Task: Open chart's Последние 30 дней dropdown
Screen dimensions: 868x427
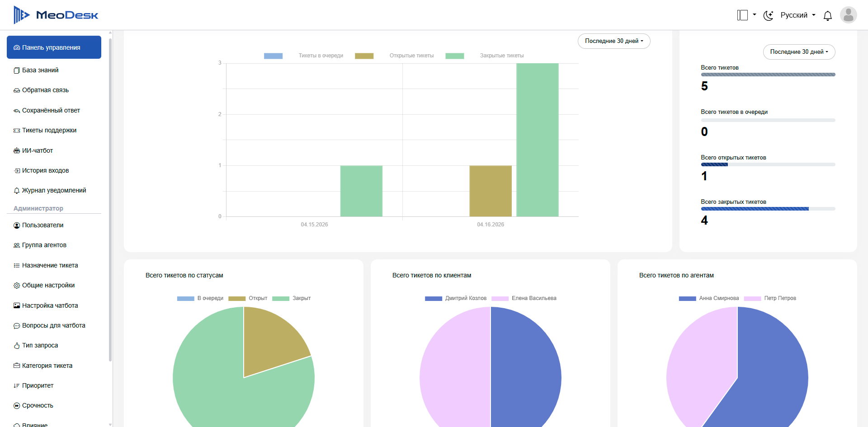Action: [614, 41]
